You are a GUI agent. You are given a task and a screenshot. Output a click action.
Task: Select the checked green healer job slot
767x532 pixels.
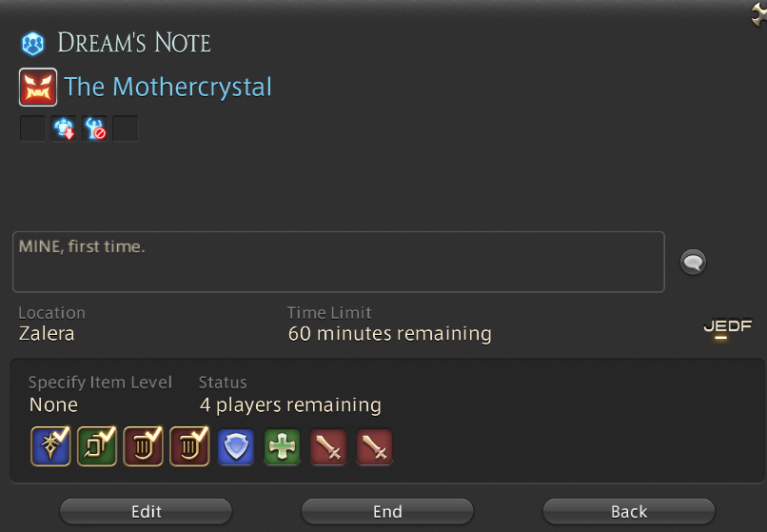tap(97, 446)
